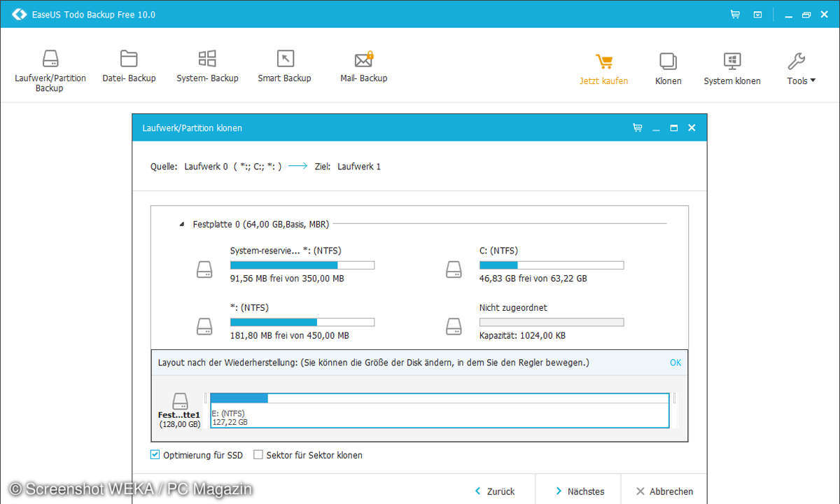Click the Zurück button
840x504 pixels.
495,491
